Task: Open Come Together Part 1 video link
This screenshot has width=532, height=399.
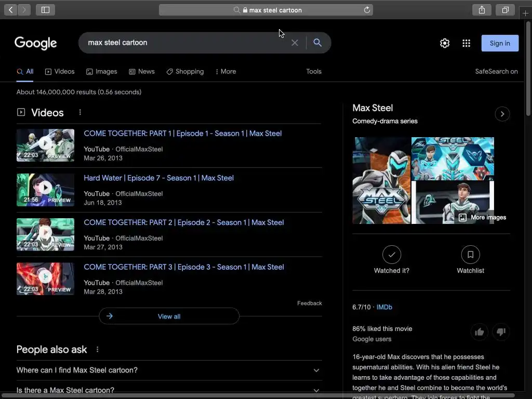Action: 182,134
